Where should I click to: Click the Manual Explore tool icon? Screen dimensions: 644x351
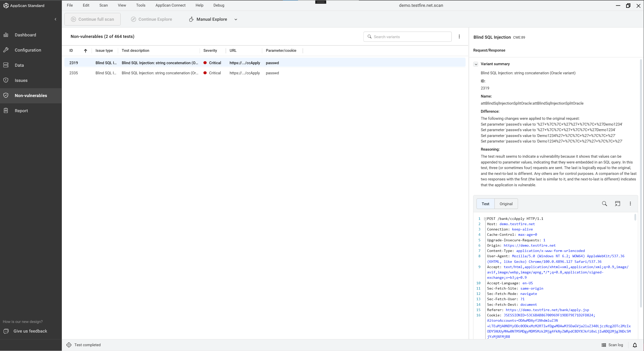[191, 19]
